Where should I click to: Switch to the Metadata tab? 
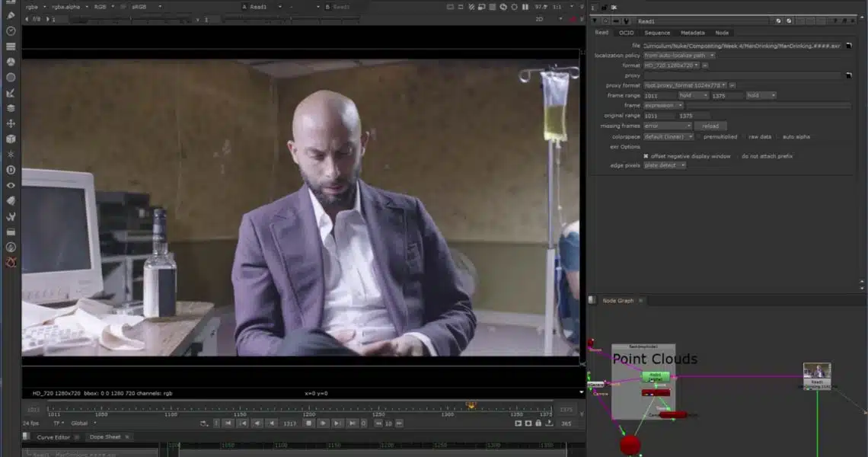(x=692, y=33)
